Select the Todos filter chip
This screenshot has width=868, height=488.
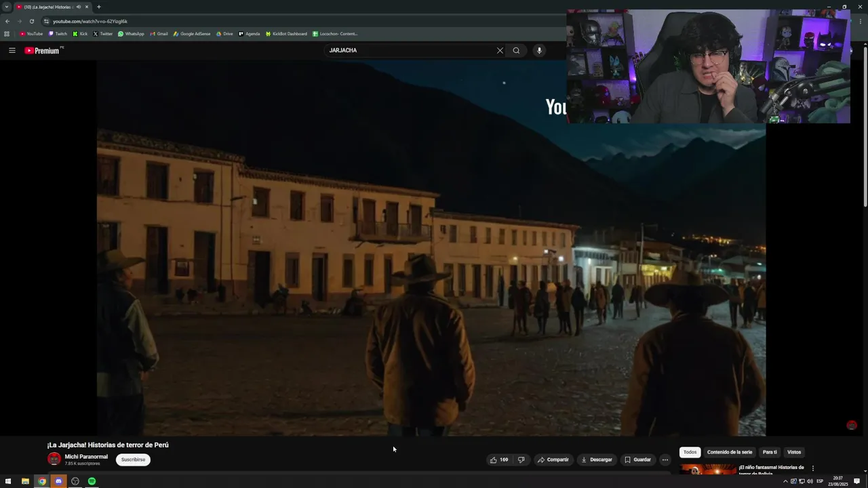pos(690,452)
